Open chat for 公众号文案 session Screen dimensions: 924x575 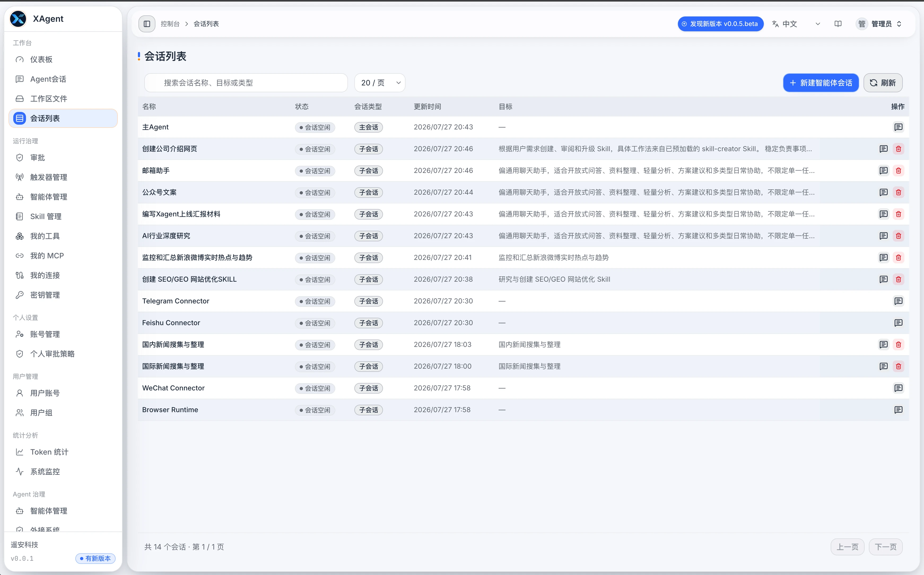883,192
